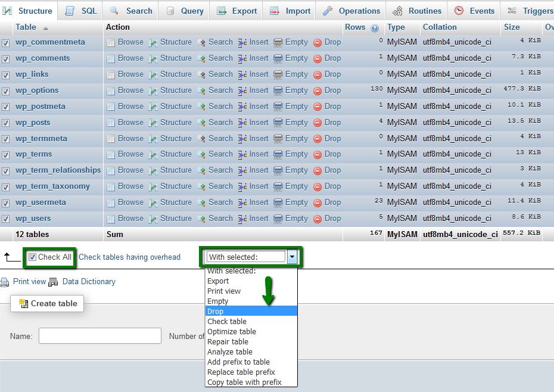Choose Copy table with prefix option

click(x=251, y=382)
